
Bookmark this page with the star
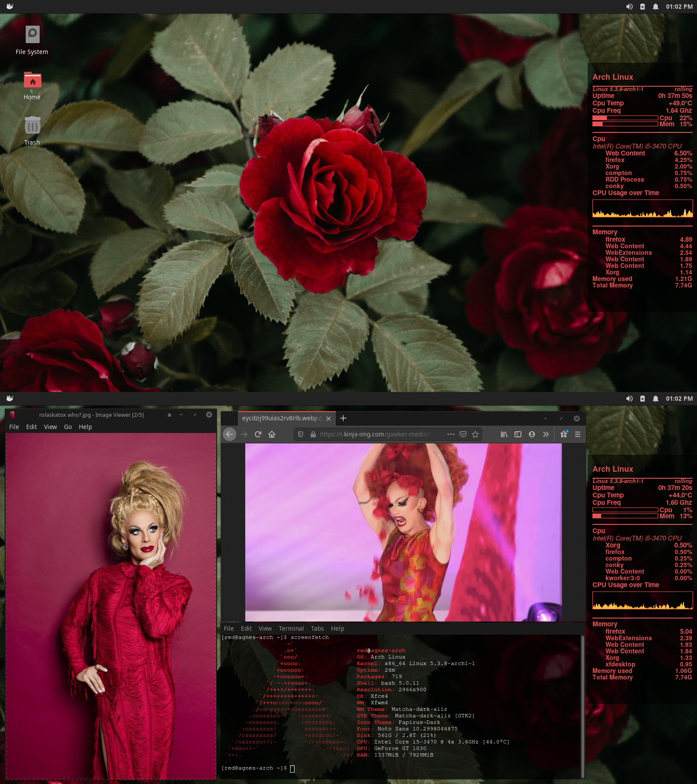[475, 434]
